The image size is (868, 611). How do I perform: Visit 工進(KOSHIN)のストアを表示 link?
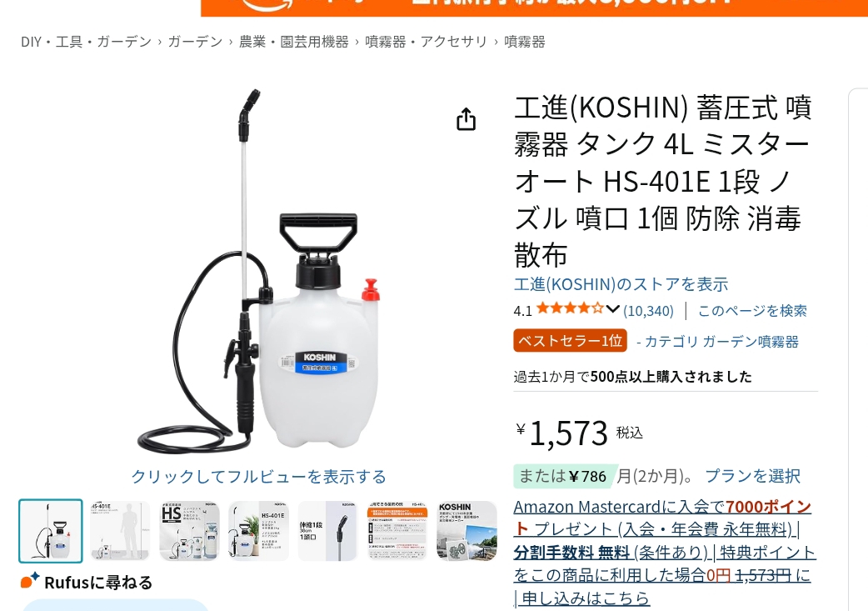[621, 284]
